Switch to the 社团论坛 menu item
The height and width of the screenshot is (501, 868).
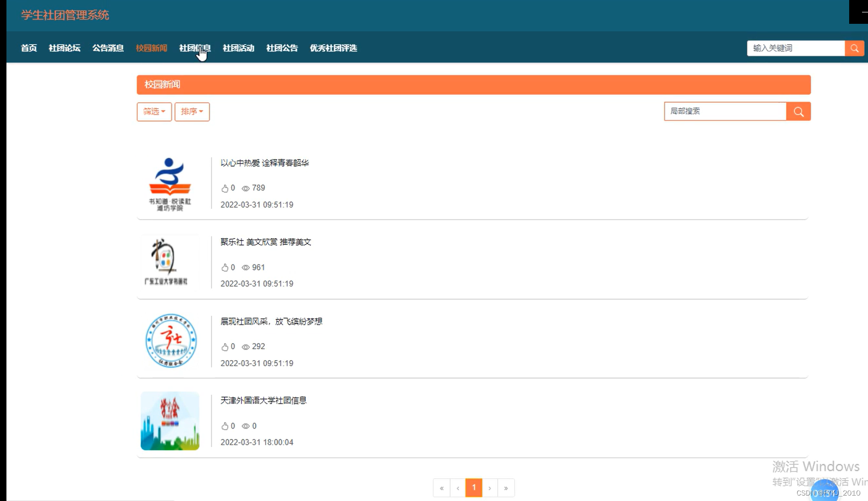64,48
